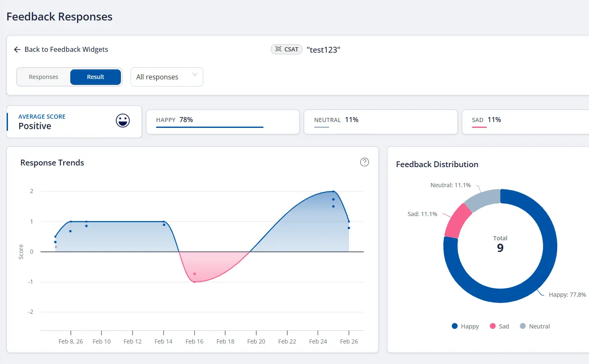Go back to Feedback Widgets

click(66, 50)
